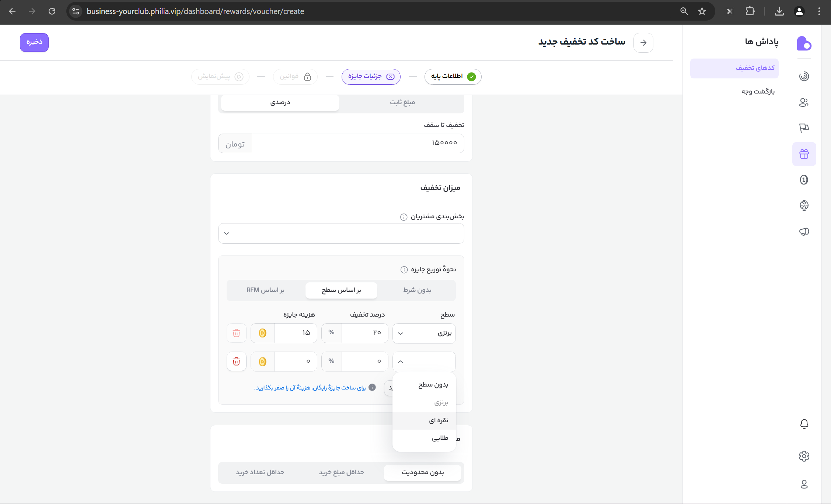
Task: Click the back arrow next to page title
Action: pyautogui.click(x=643, y=43)
